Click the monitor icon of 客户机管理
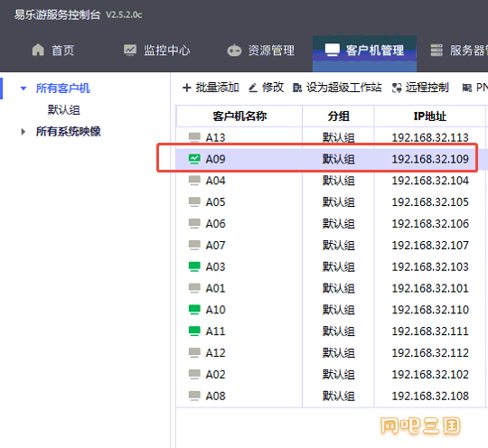This screenshot has height=448, width=488. tap(332, 50)
